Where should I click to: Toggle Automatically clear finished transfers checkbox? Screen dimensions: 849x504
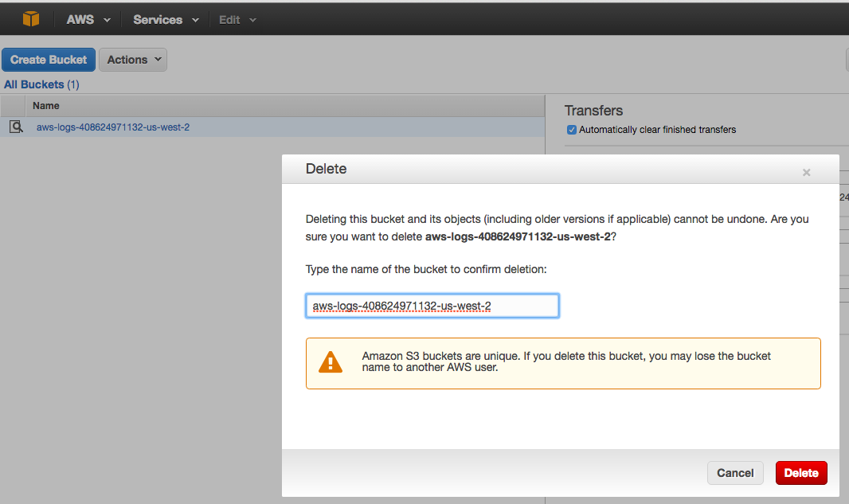click(571, 130)
